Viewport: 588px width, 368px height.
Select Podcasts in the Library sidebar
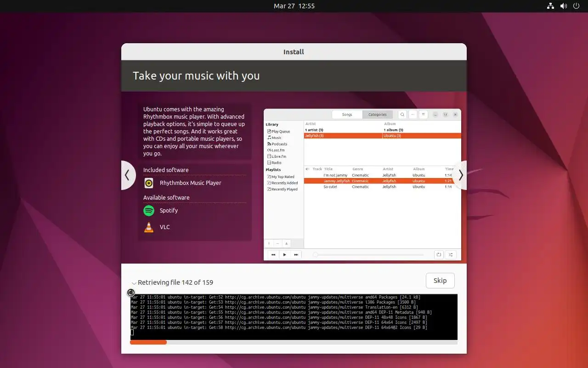pos(277,144)
